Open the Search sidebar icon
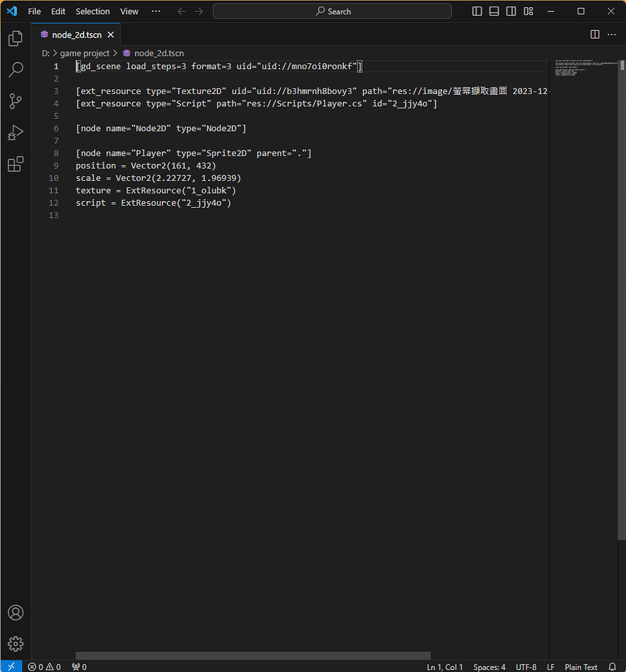Image resolution: width=626 pixels, height=672 pixels. [15, 70]
